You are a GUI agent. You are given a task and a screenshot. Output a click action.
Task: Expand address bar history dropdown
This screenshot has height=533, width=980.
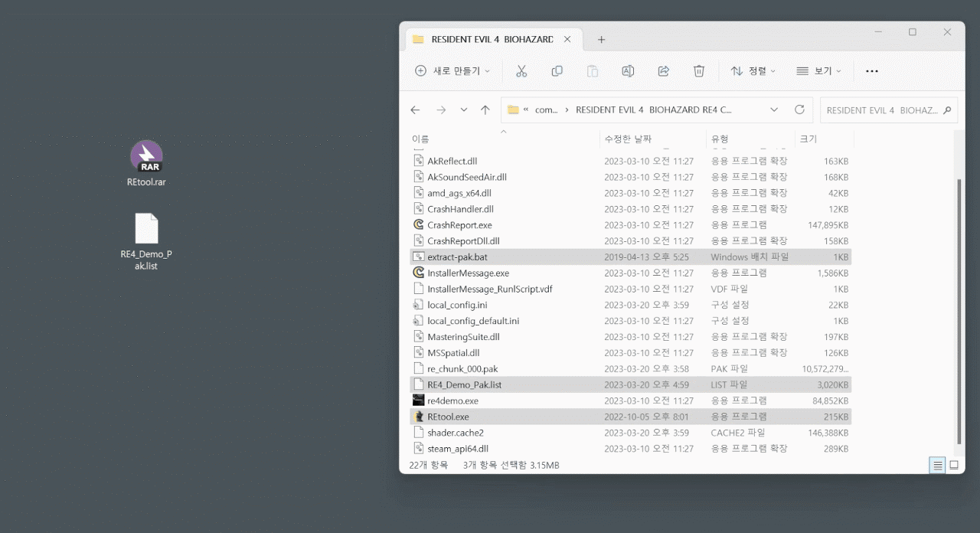point(774,110)
